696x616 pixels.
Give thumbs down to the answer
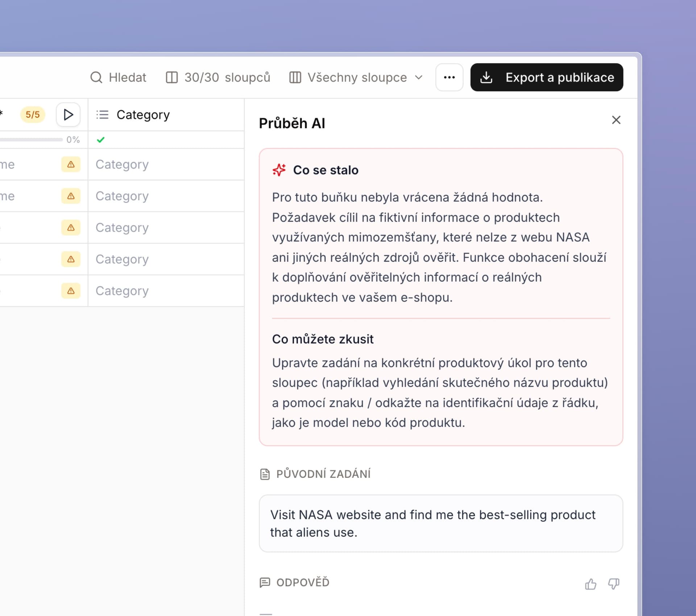click(614, 584)
